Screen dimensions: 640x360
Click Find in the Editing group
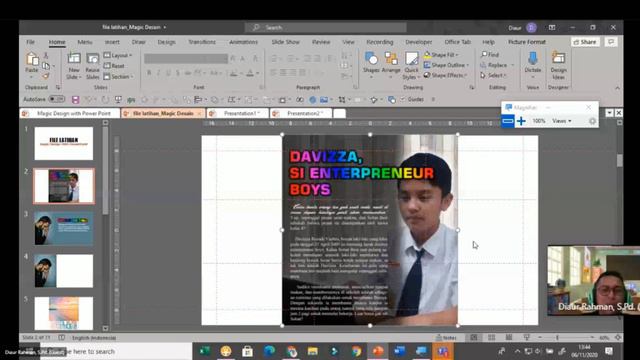[490, 55]
